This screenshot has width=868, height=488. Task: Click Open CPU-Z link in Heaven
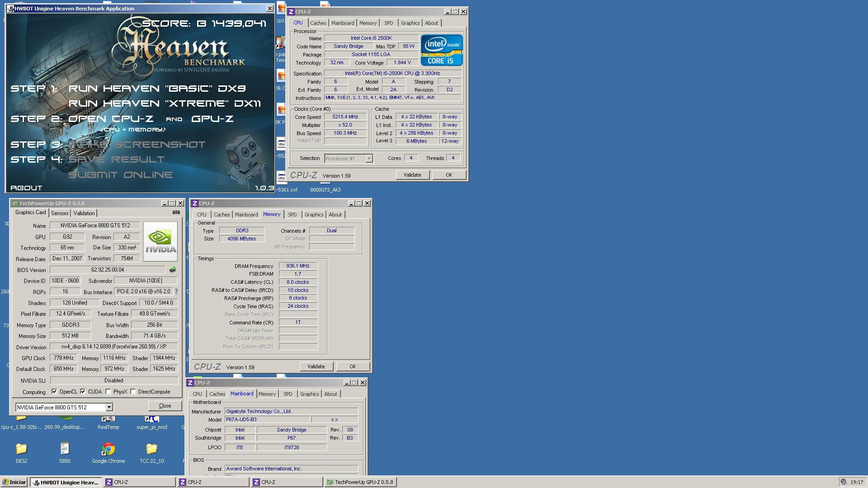(111, 119)
